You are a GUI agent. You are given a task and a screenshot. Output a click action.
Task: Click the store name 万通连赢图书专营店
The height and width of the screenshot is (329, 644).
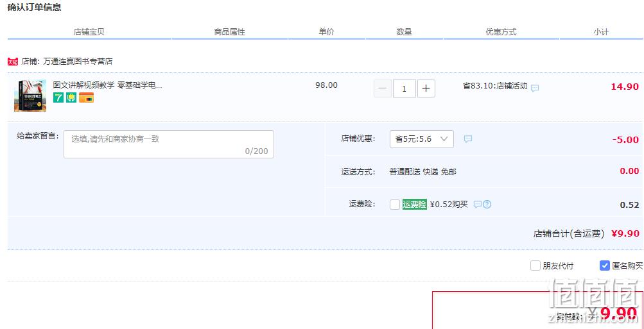(x=78, y=62)
